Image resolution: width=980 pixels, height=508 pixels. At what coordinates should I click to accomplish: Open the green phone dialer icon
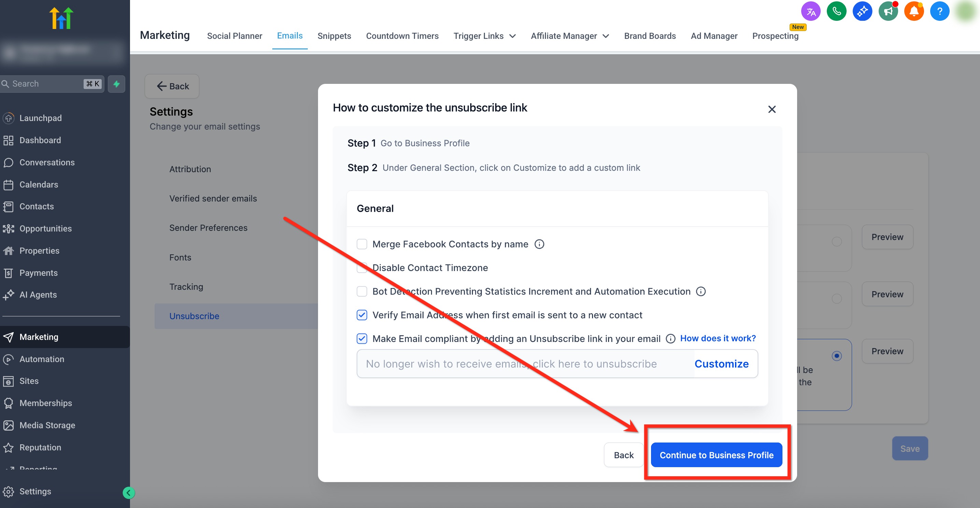coord(836,11)
